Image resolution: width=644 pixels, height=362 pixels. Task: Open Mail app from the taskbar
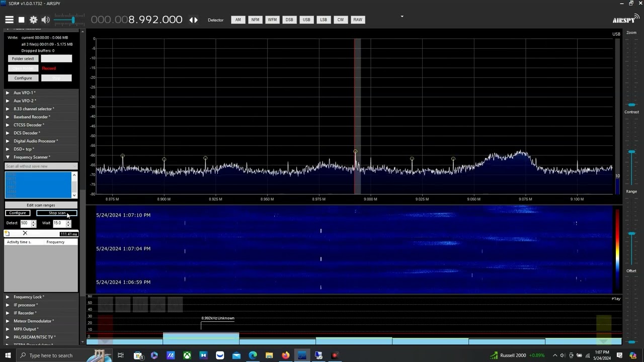click(236, 355)
